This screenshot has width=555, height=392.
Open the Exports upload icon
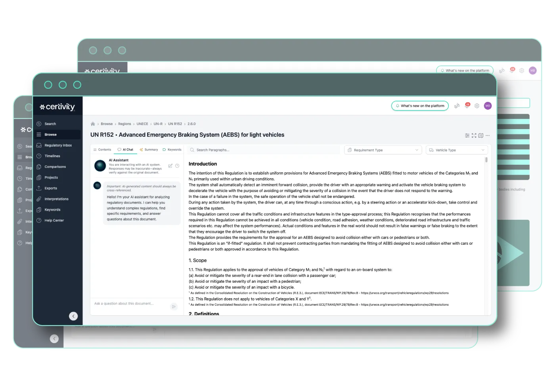39,188
